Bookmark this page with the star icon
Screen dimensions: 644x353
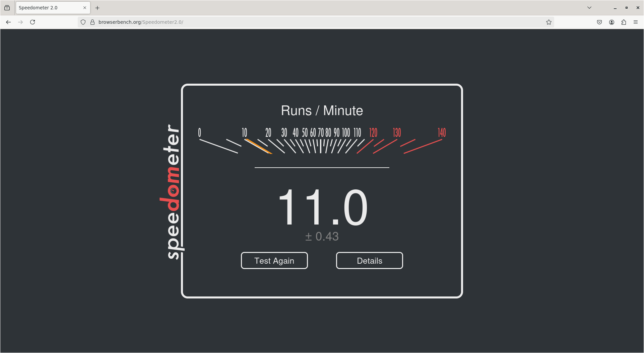pyautogui.click(x=549, y=22)
